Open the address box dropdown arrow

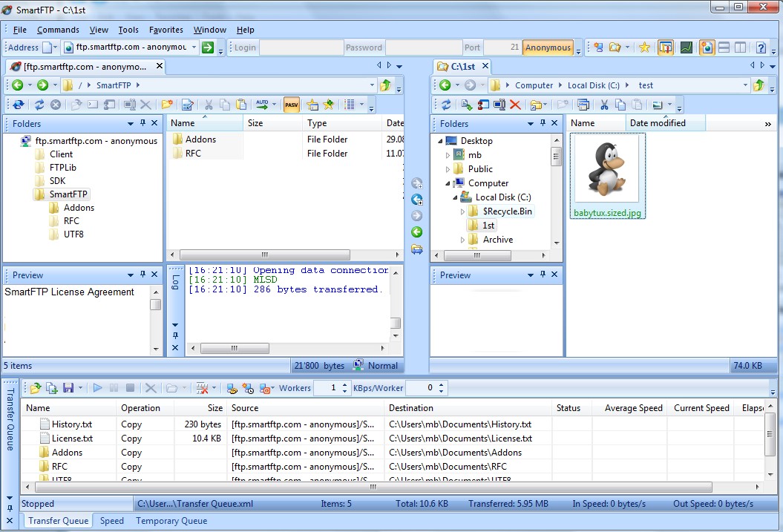[194, 47]
